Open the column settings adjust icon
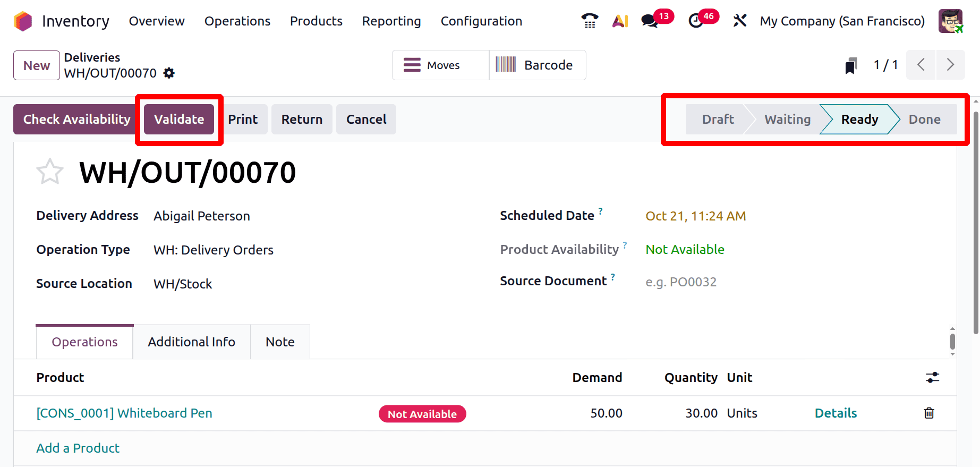This screenshot has height=467, width=980. point(932,378)
